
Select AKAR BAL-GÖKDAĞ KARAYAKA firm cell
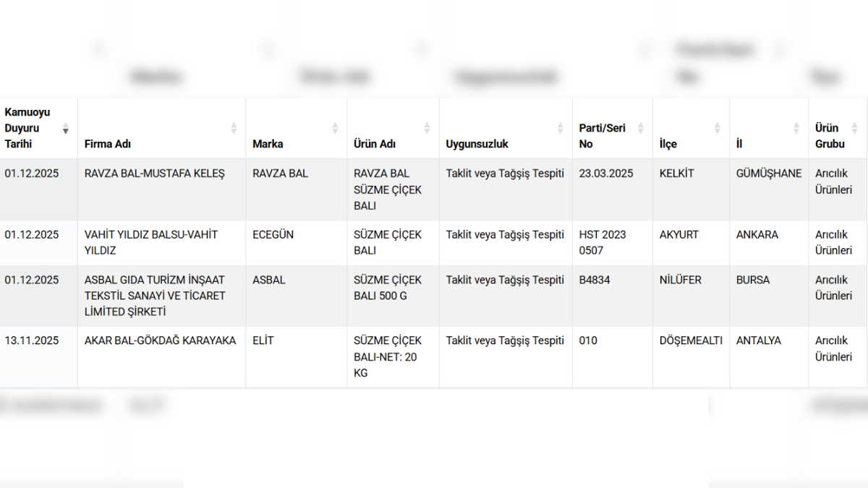click(x=160, y=341)
